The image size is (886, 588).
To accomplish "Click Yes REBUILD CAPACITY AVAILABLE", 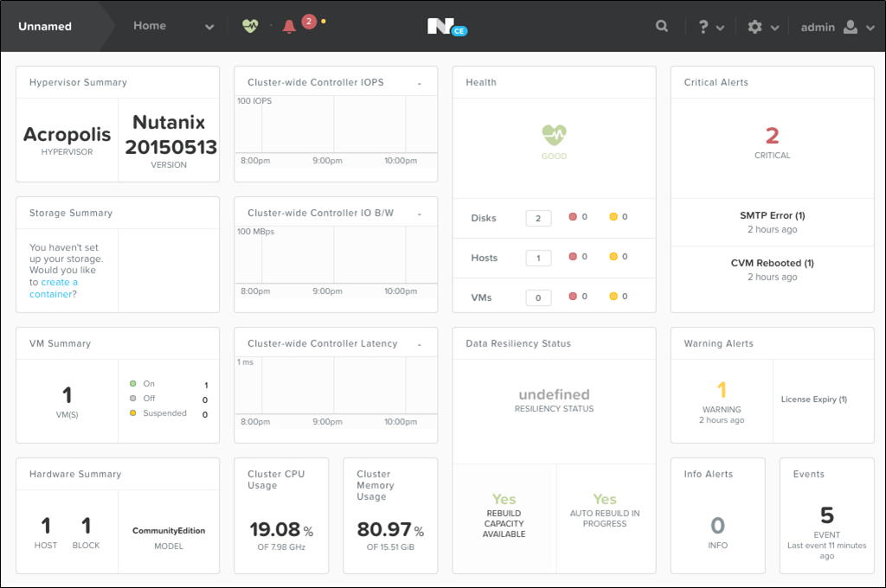I will coord(504,514).
